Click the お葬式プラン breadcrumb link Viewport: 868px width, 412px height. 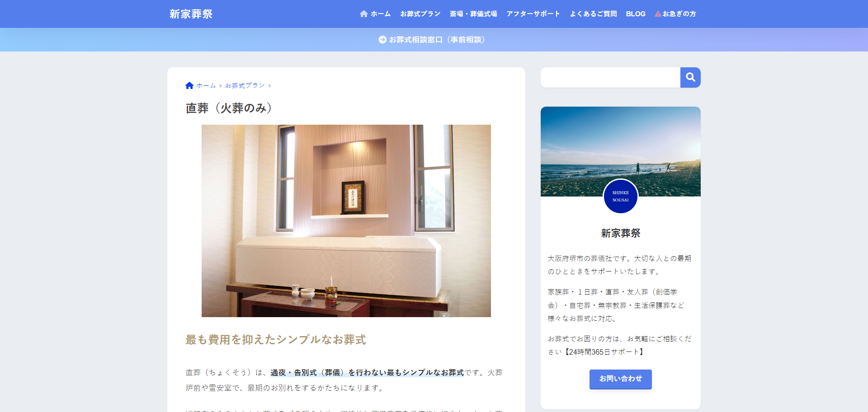coord(245,85)
